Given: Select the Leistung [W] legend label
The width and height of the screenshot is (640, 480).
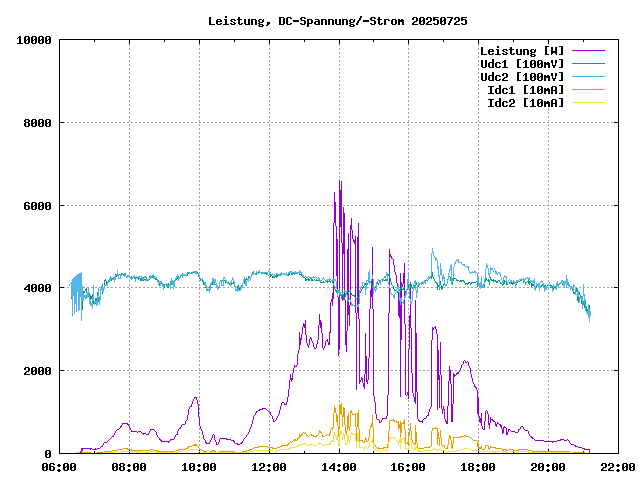Looking at the screenshot, I should point(521,51).
